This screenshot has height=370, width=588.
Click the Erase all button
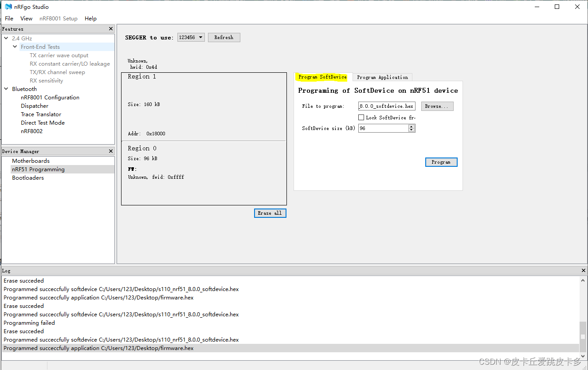tap(270, 213)
